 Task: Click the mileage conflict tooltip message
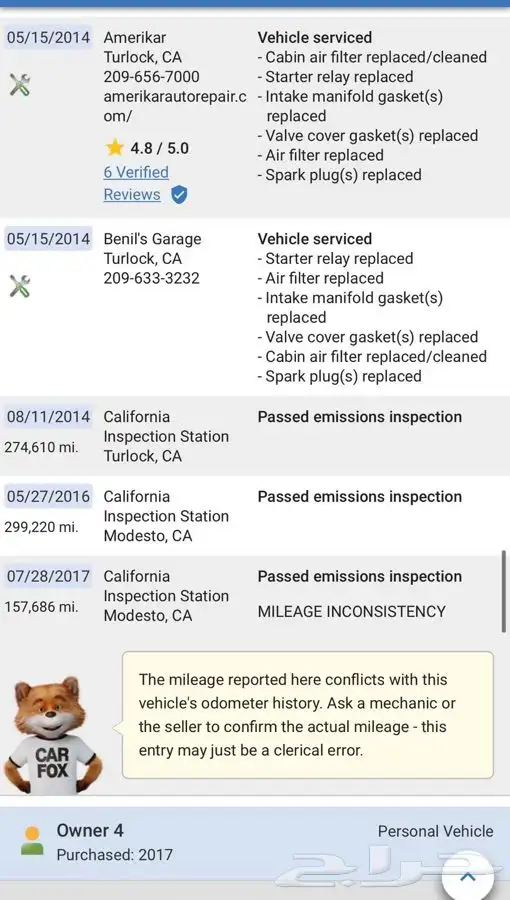[x=307, y=715]
